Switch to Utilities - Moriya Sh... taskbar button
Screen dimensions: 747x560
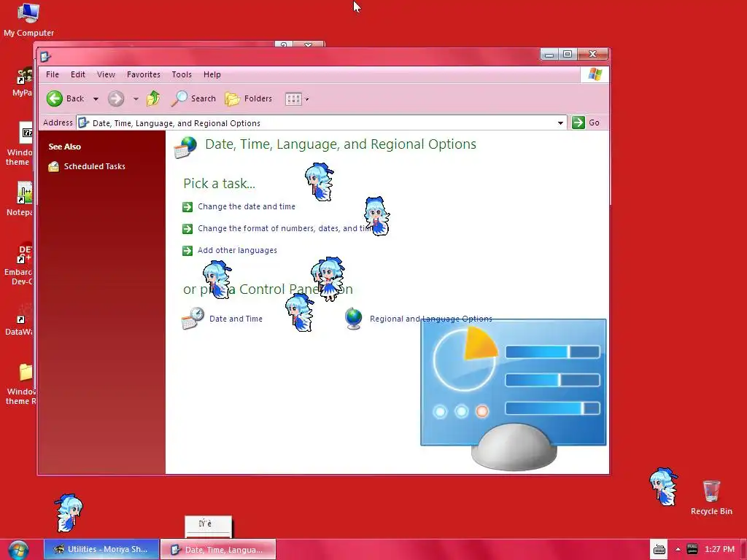[101, 549]
